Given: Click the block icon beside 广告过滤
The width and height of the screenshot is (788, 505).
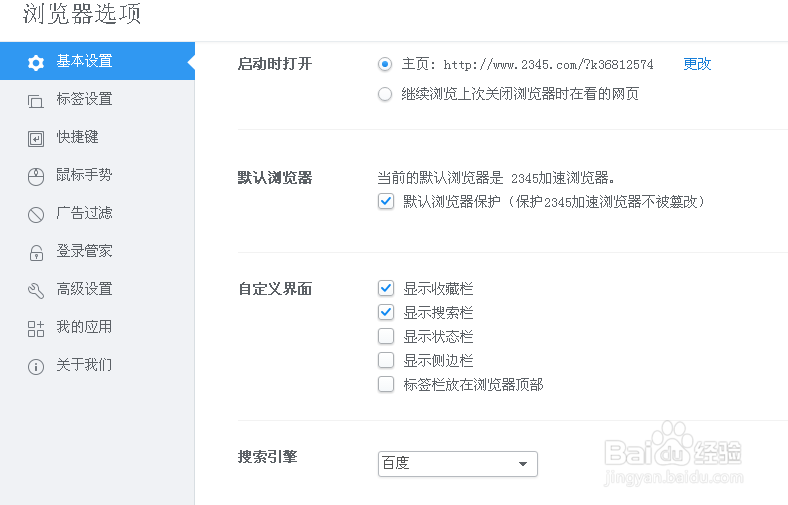Looking at the screenshot, I should click(x=36, y=215).
